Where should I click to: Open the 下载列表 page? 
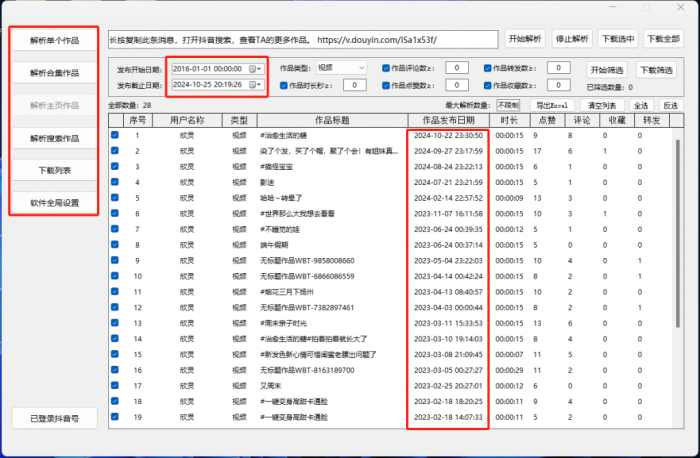pos(55,170)
